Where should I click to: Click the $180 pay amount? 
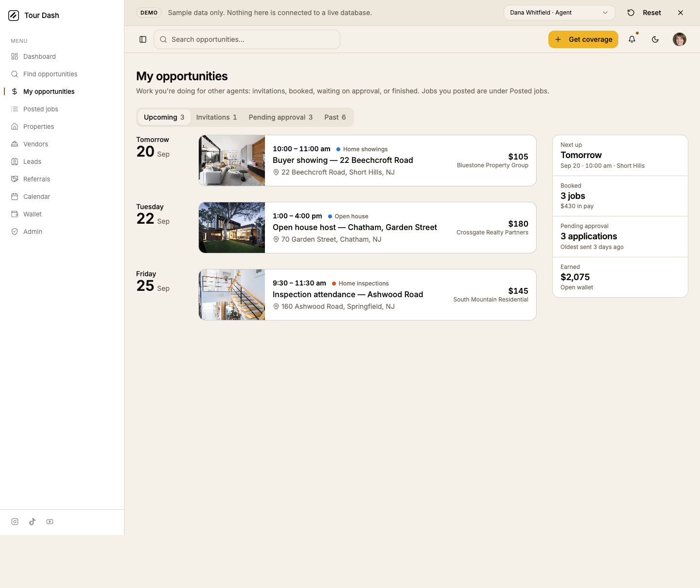[518, 224]
